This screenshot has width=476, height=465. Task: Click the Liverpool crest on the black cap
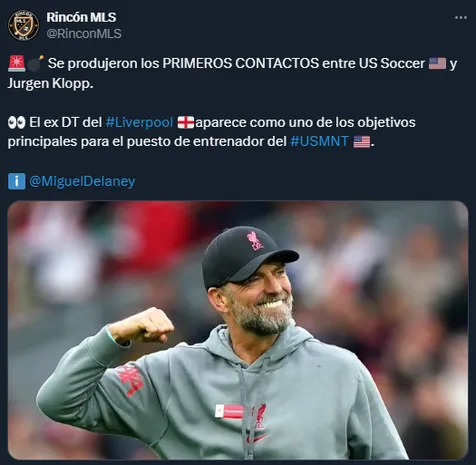click(x=255, y=241)
